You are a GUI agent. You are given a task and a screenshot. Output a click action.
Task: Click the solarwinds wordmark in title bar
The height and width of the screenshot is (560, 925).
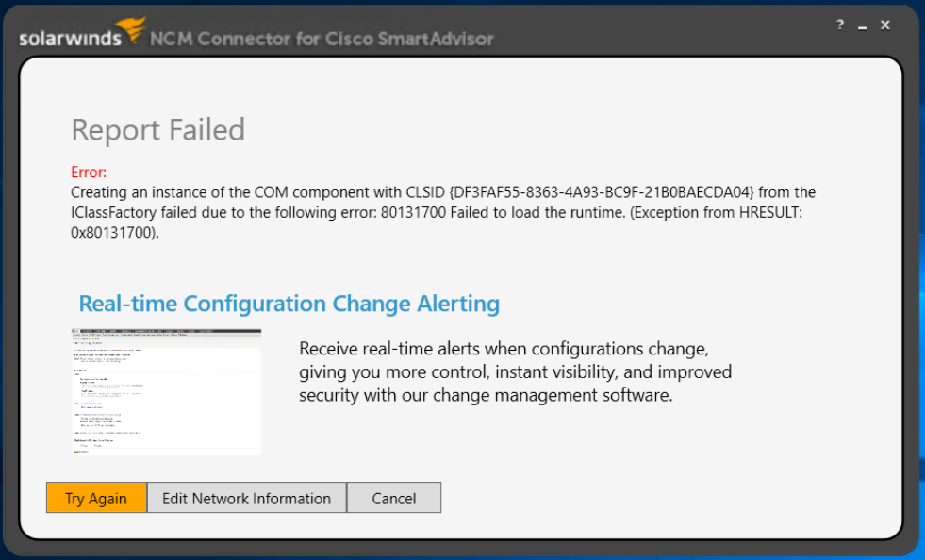[70, 39]
